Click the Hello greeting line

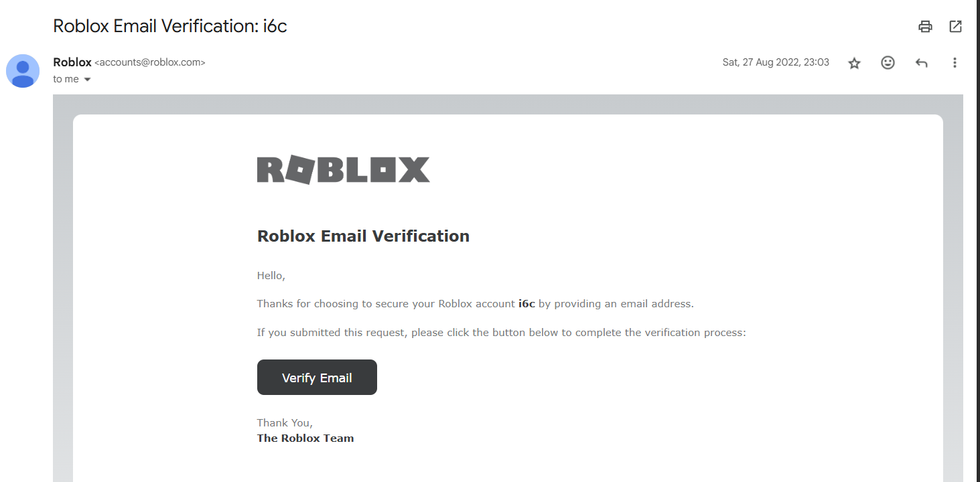point(271,276)
